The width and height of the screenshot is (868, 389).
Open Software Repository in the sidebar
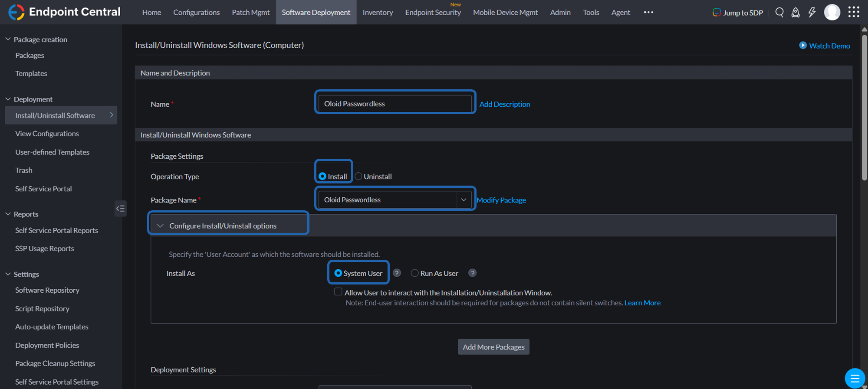(x=47, y=290)
